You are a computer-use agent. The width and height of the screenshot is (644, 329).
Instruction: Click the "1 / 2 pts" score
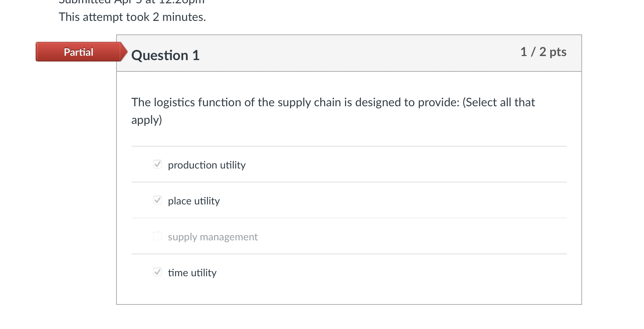[x=543, y=52]
